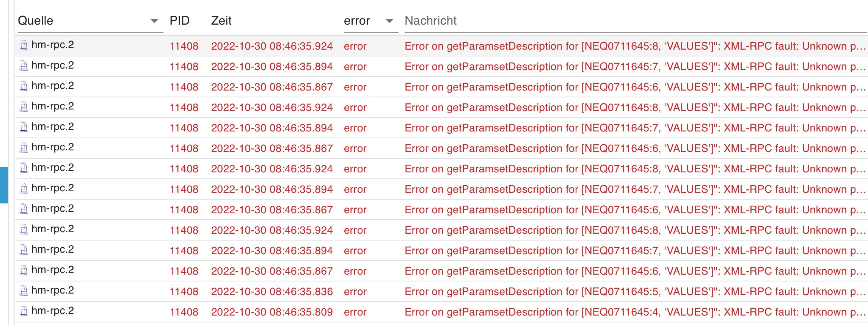Click the file icon in the highlighted top log row

pos(24,45)
